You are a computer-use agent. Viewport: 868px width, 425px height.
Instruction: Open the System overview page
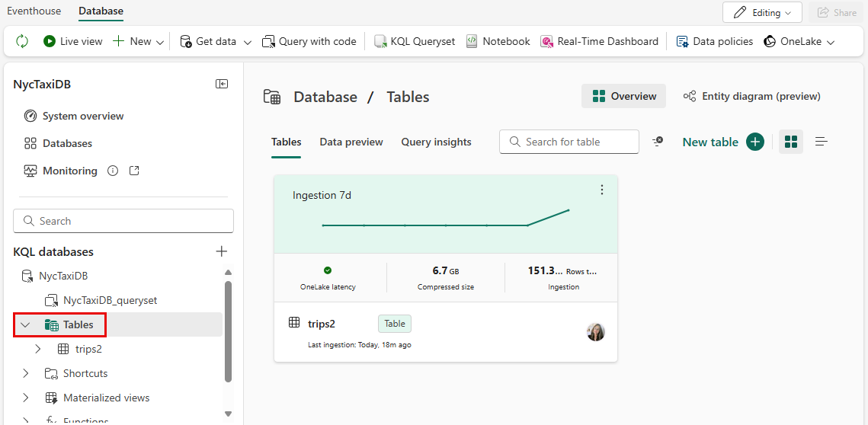click(x=82, y=116)
